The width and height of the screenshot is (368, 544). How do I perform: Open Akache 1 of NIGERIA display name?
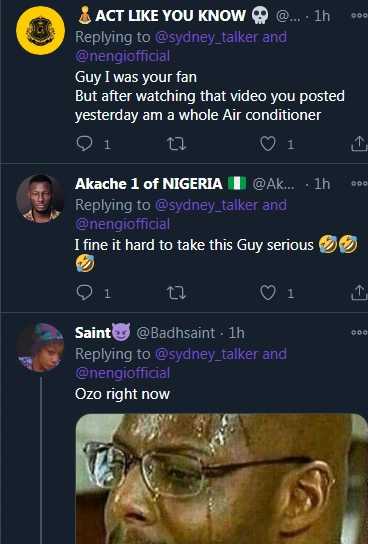tap(148, 184)
